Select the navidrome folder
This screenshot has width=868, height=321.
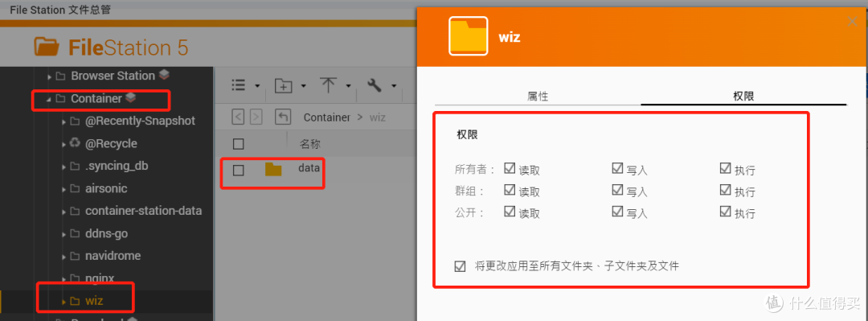click(x=113, y=256)
